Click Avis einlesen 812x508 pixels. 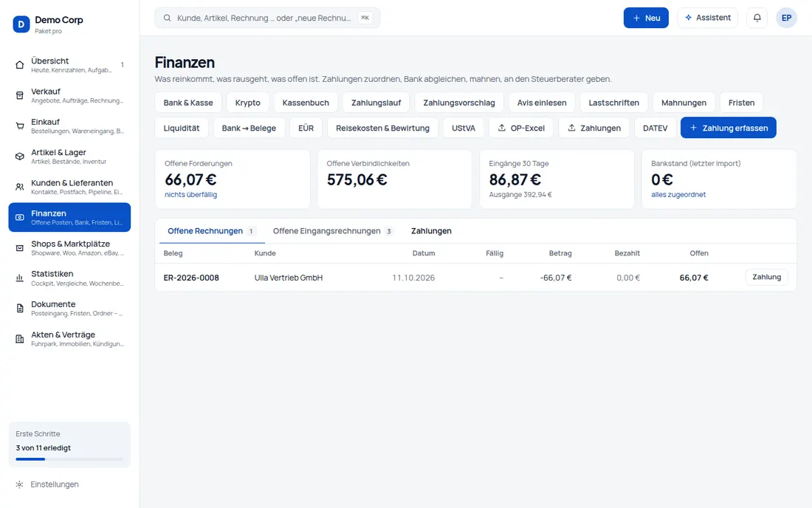click(x=542, y=103)
